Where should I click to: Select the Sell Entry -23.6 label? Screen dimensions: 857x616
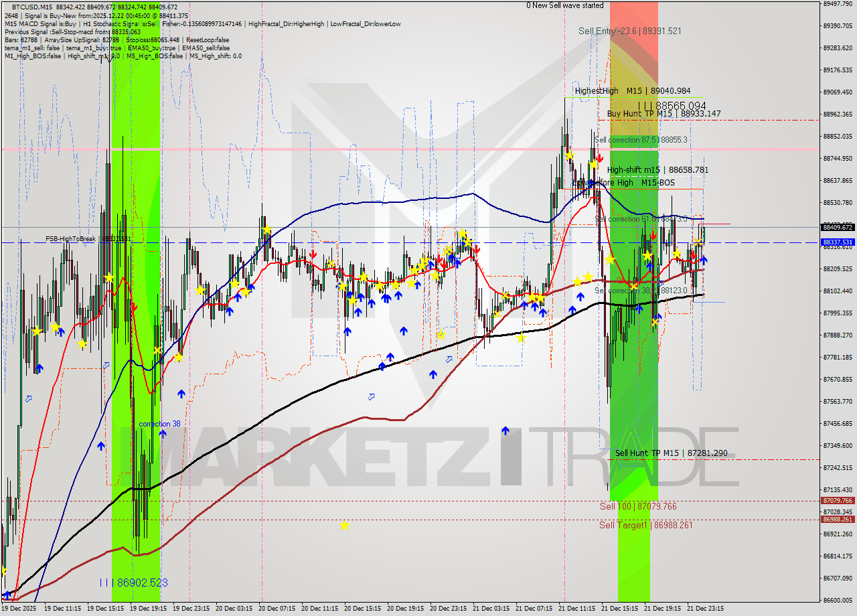tap(629, 31)
